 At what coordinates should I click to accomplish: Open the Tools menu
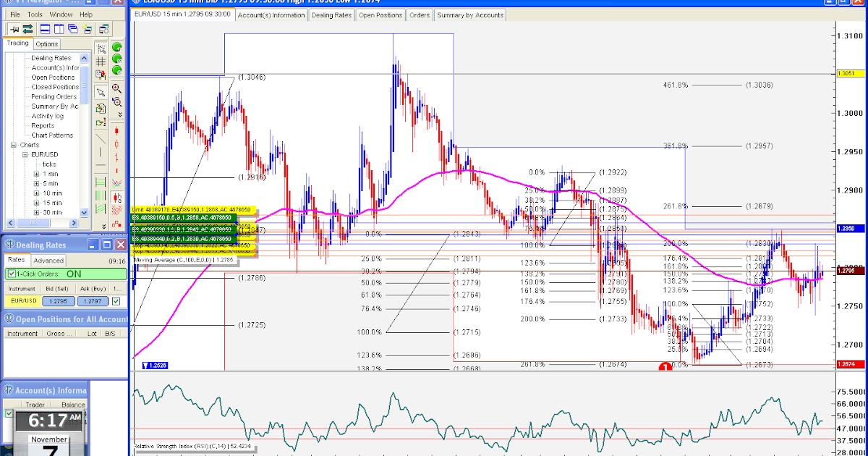pyautogui.click(x=35, y=14)
